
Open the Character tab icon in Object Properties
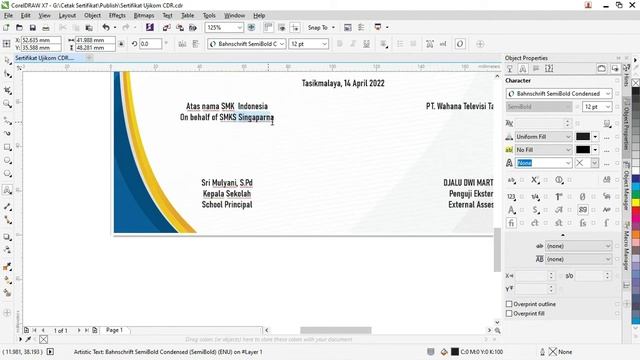click(523, 69)
